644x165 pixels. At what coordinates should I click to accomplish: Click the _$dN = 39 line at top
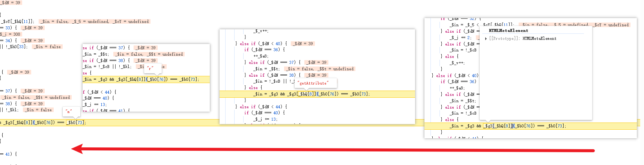tap(10, 3)
